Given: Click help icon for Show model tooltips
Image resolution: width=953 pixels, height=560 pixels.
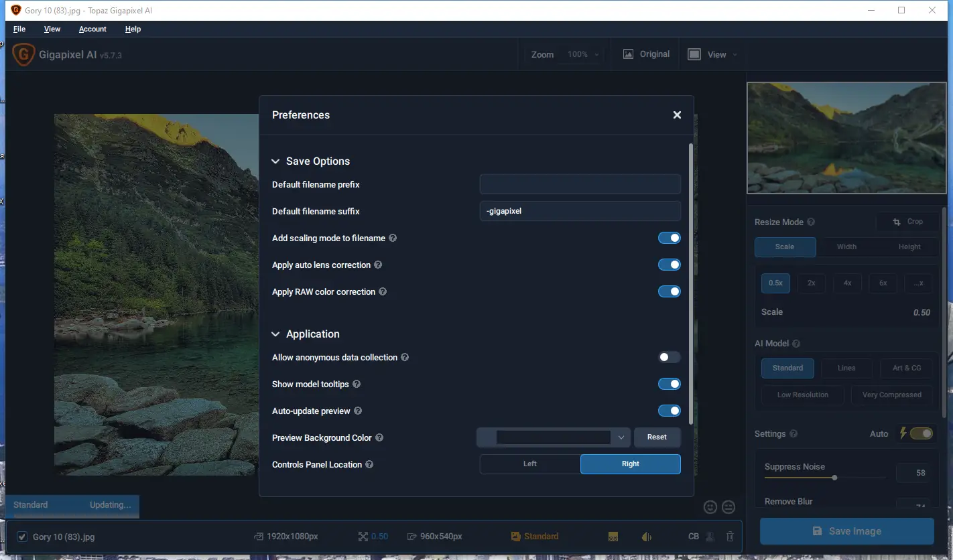Looking at the screenshot, I should point(357,384).
